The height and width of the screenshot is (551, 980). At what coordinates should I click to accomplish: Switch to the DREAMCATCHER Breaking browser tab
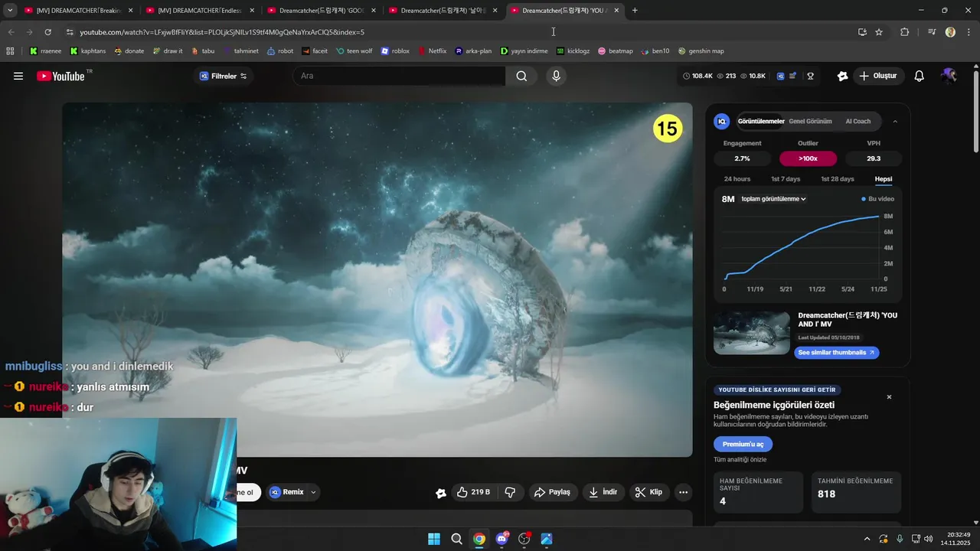(79, 11)
